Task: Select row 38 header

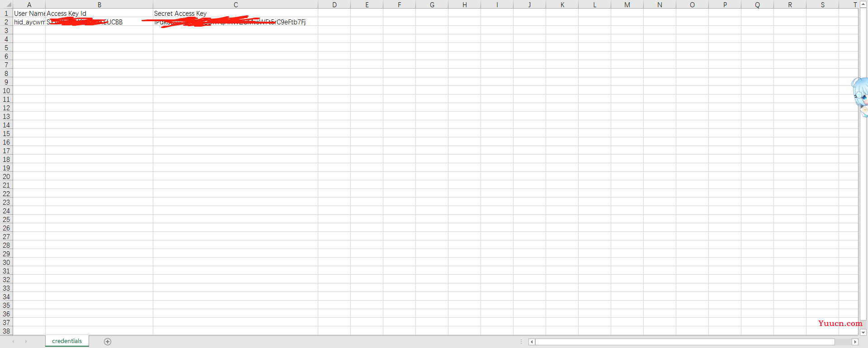Action: (x=6, y=331)
